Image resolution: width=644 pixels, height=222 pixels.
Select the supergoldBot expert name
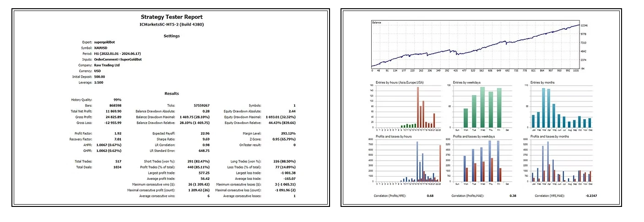click(x=101, y=42)
